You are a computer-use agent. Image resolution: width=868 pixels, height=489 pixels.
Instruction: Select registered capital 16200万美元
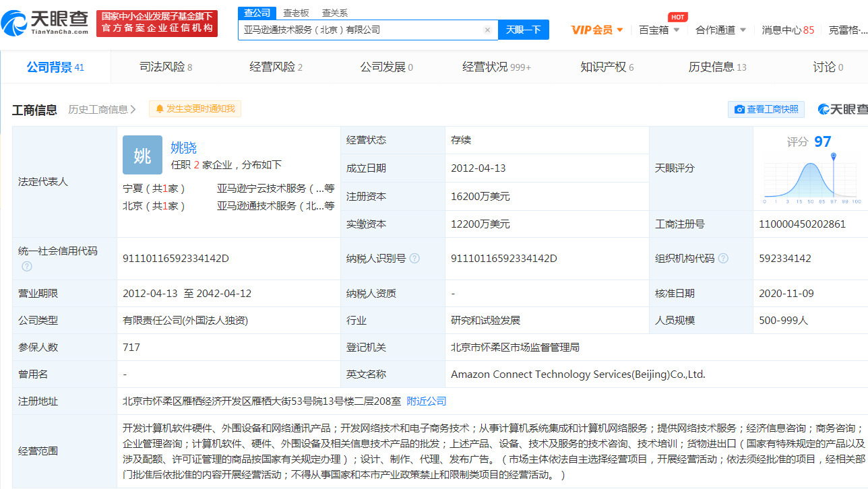point(480,197)
